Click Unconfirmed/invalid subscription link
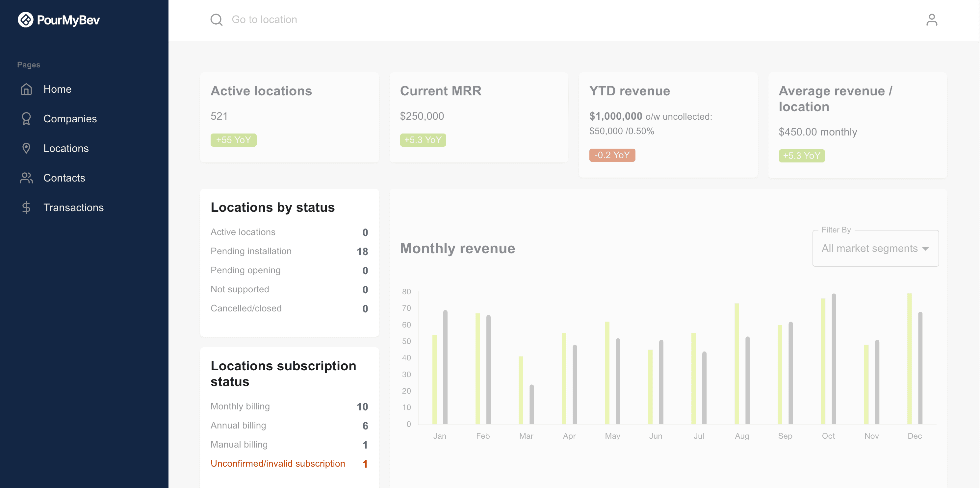 (278, 464)
